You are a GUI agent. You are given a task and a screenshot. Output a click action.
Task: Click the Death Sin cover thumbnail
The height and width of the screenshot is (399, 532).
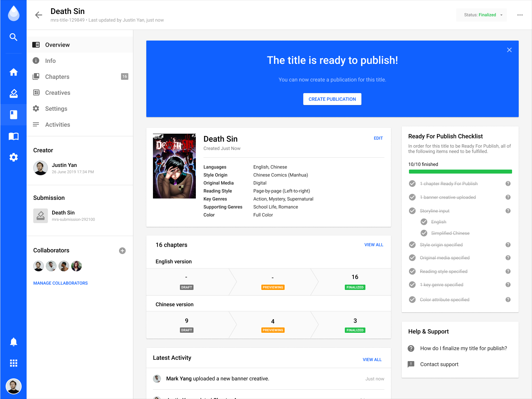(x=174, y=166)
